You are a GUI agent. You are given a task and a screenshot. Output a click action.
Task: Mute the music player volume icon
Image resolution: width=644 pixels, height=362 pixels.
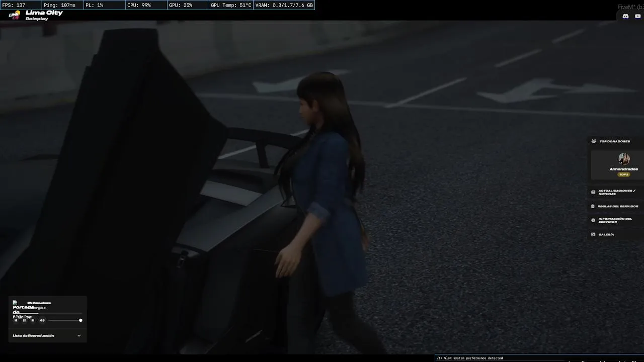tap(42, 320)
